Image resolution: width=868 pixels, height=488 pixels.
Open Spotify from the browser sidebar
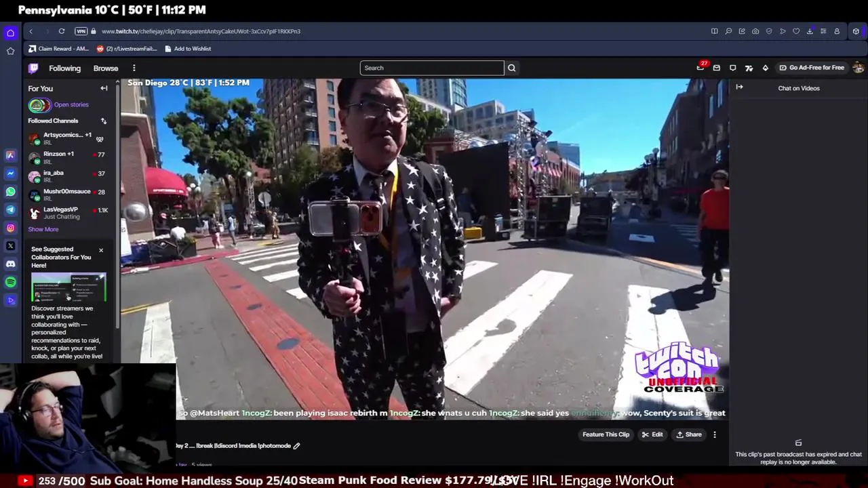click(10, 282)
